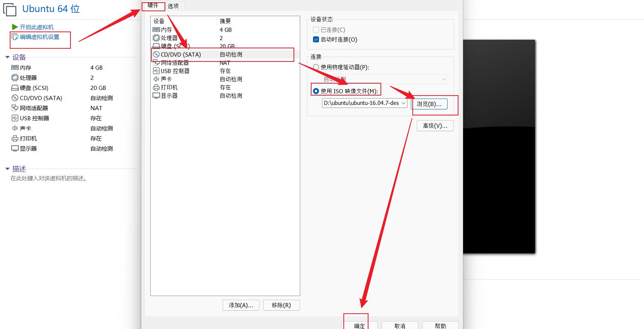644x329 pixels.
Task: Uncheck 启动时连接(O) option
Action: 316,39
